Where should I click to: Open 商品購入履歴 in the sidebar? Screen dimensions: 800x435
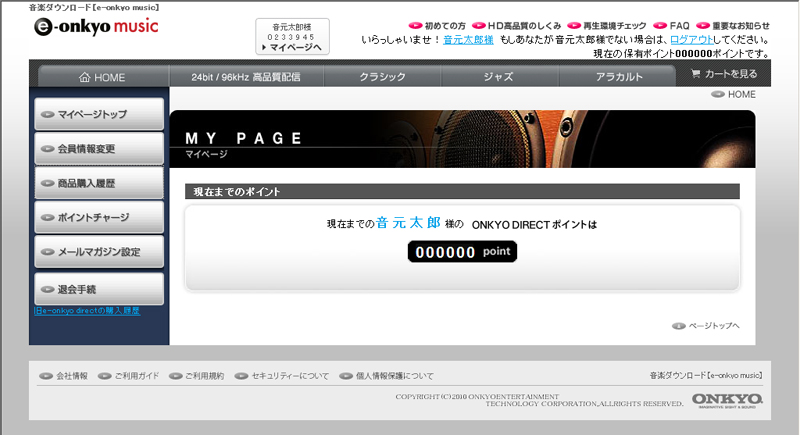coord(99,183)
